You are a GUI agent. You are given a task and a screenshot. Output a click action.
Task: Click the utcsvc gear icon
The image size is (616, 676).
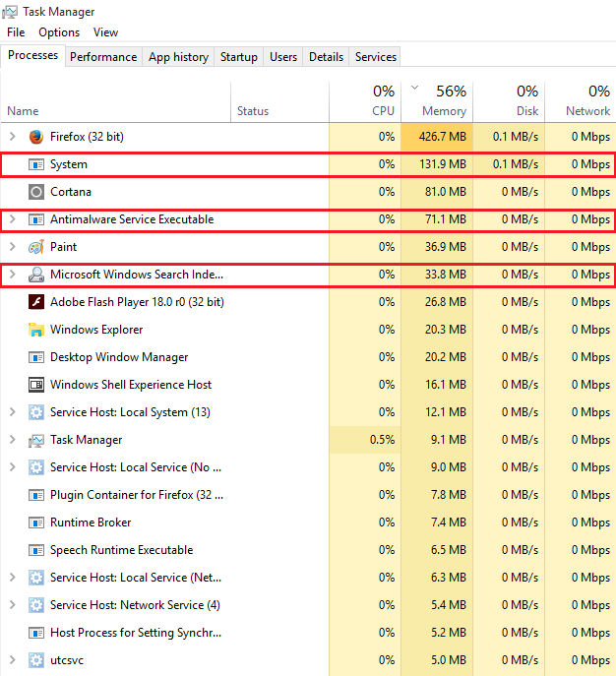(36, 660)
